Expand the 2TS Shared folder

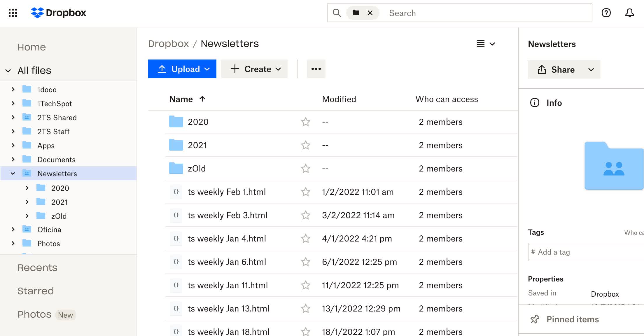pyautogui.click(x=13, y=118)
